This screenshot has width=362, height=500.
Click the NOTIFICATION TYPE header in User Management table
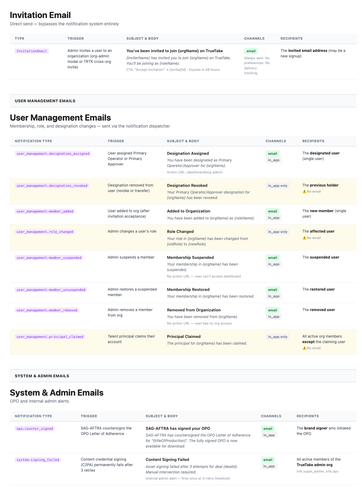(x=33, y=141)
